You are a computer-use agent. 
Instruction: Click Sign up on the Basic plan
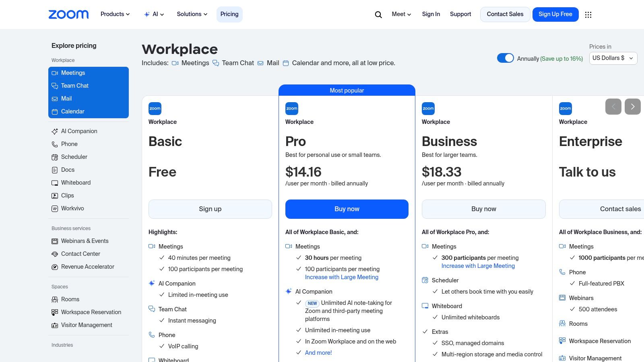pyautogui.click(x=210, y=209)
